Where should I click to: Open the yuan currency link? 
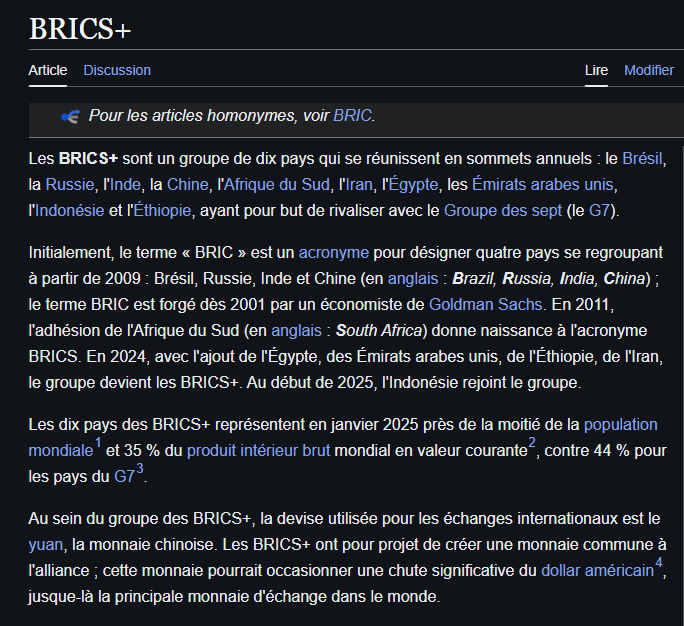pyautogui.click(x=46, y=545)
